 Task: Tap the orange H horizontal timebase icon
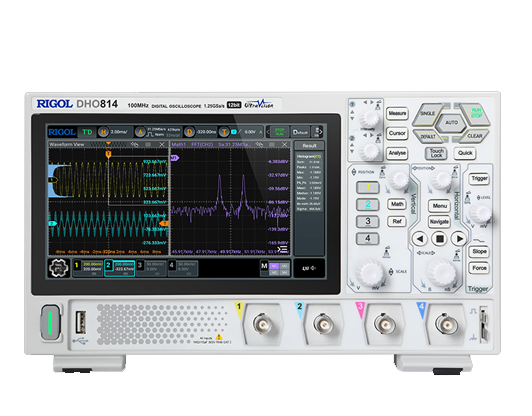coord(103,132)
